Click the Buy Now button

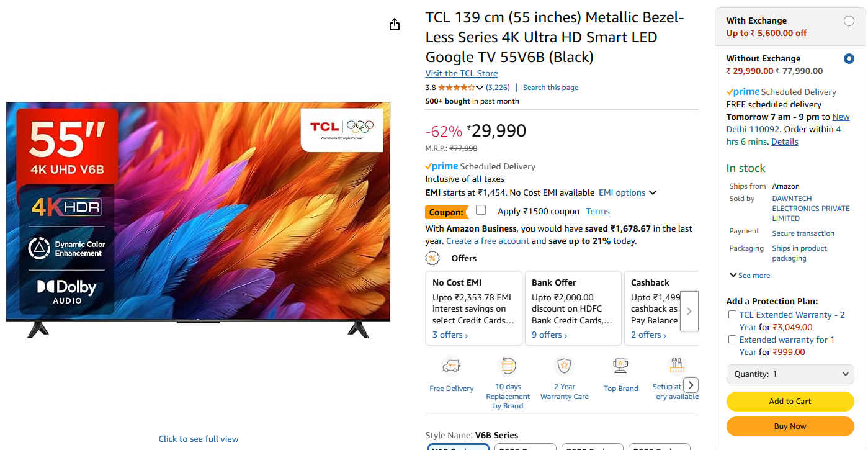790,426
